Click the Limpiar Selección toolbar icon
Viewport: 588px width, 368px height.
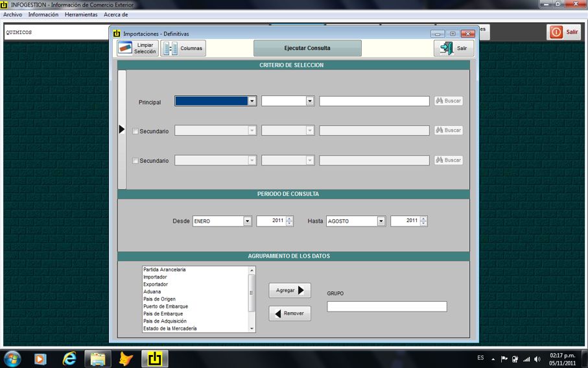(x=125, y=48)
